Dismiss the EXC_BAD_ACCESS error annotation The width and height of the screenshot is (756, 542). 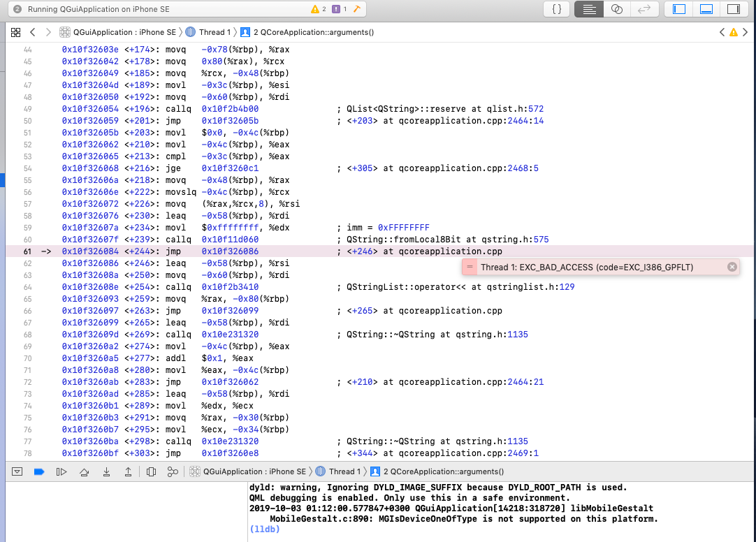pyautogui.click(x=732, y=267)
